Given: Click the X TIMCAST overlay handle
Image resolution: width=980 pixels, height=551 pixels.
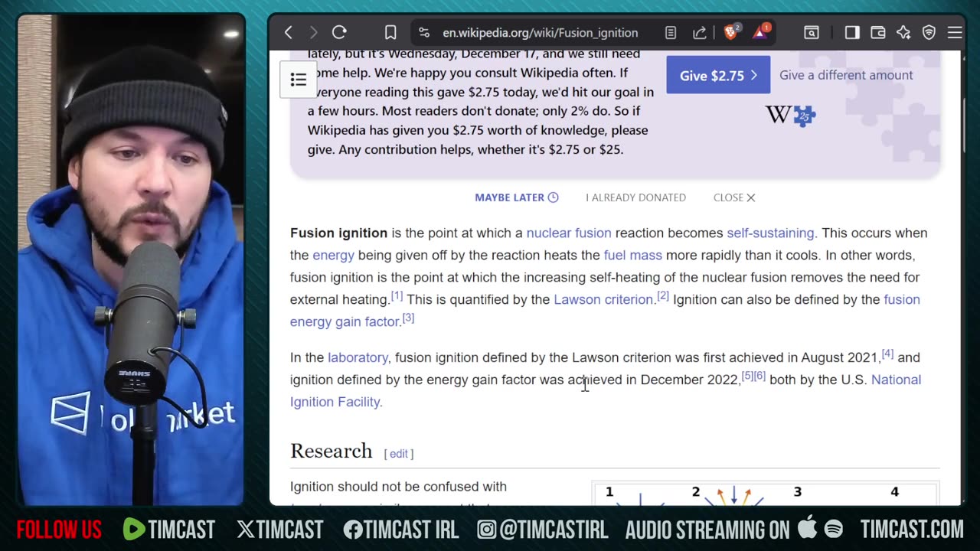Looking at the screenshot, I should (280, 530).
